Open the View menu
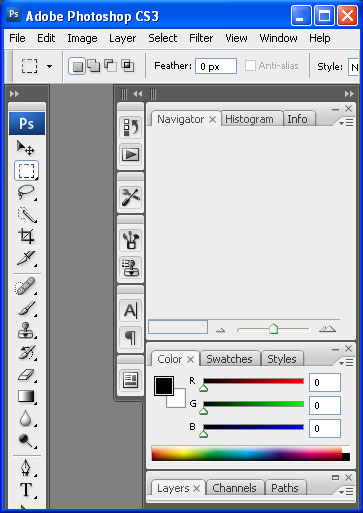The width and height of the screenshot is (363, 513). point(236,38)
